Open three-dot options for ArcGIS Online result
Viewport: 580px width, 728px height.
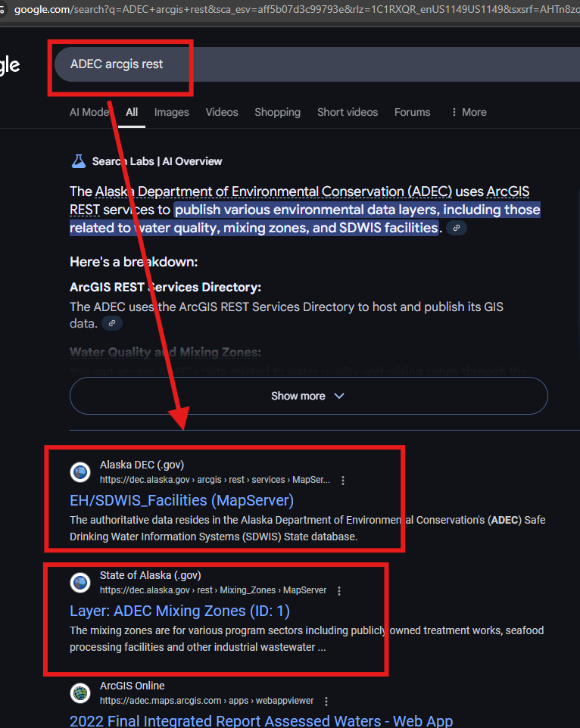tap(326, 701)
